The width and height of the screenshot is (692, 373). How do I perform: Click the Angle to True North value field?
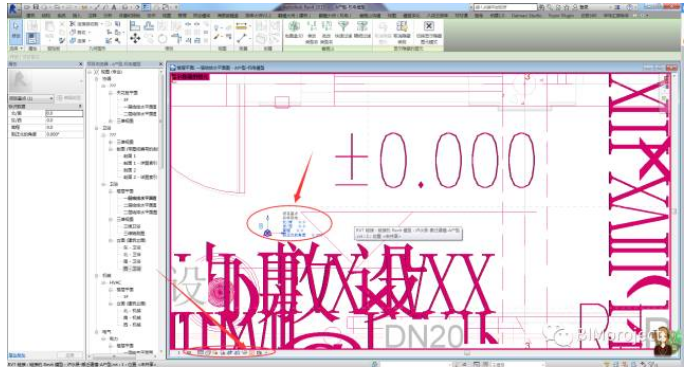[64, 134]
